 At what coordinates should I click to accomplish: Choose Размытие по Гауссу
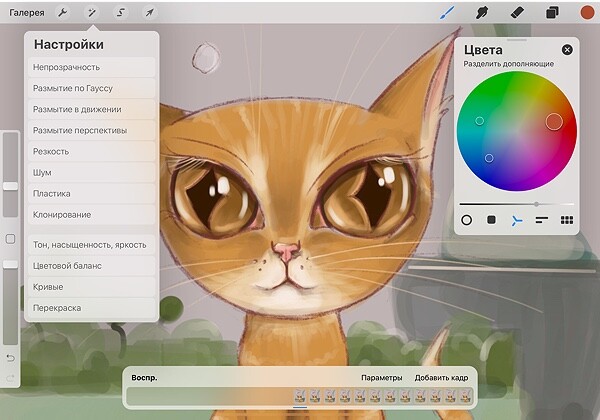click(x=91, y=88)
